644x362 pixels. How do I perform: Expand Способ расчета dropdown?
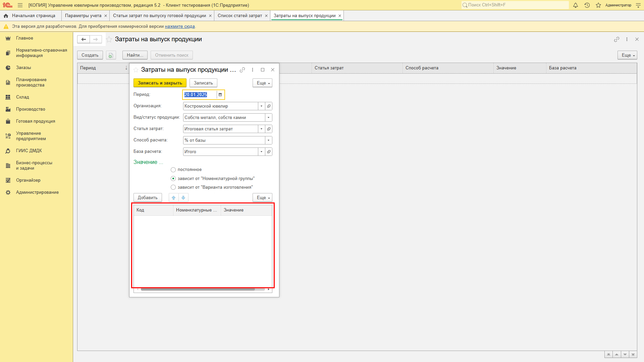(269, 140)
